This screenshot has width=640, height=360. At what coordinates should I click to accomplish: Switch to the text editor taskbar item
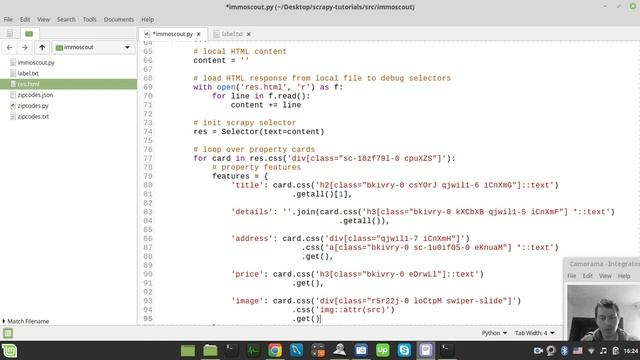(426, 350)
